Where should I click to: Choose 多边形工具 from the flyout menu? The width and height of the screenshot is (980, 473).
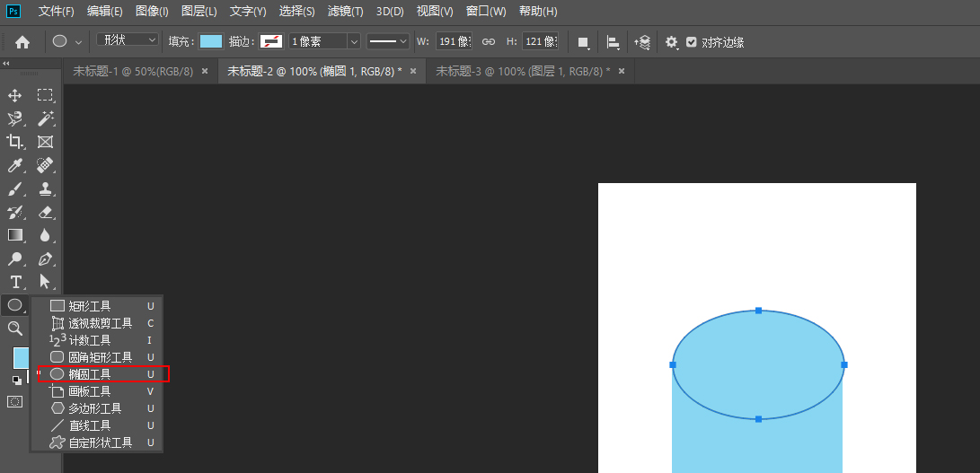click(94, 408)
